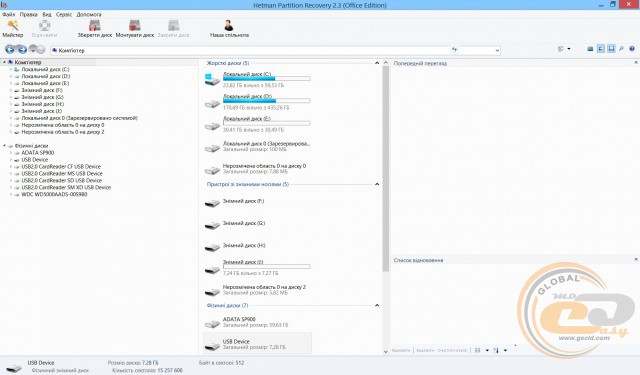The width and height of the screenshot is (640, 375).
Task: Go forward with the right arrow button
Action: click(22, 50)
